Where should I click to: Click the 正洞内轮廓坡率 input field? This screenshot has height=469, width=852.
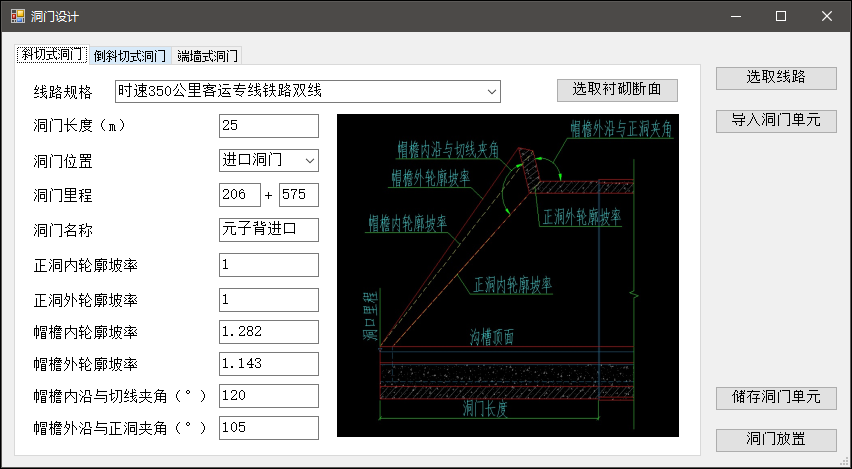(x=268, y=265)
